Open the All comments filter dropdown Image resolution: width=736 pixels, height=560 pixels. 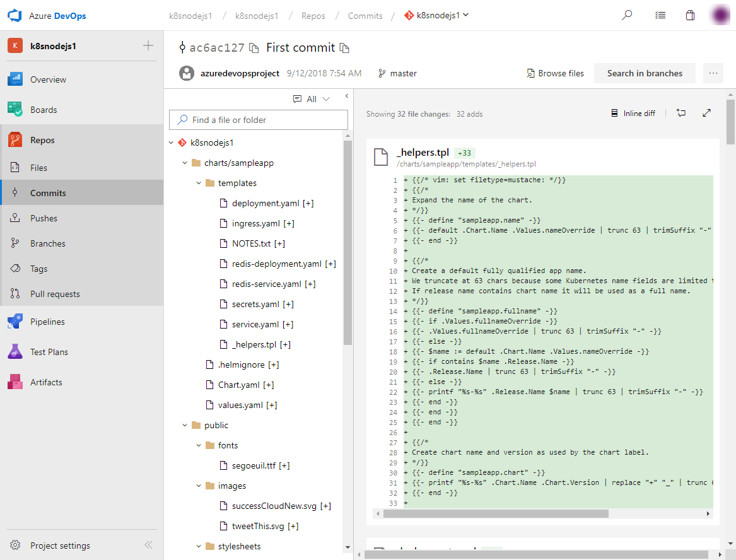[312, 99]
